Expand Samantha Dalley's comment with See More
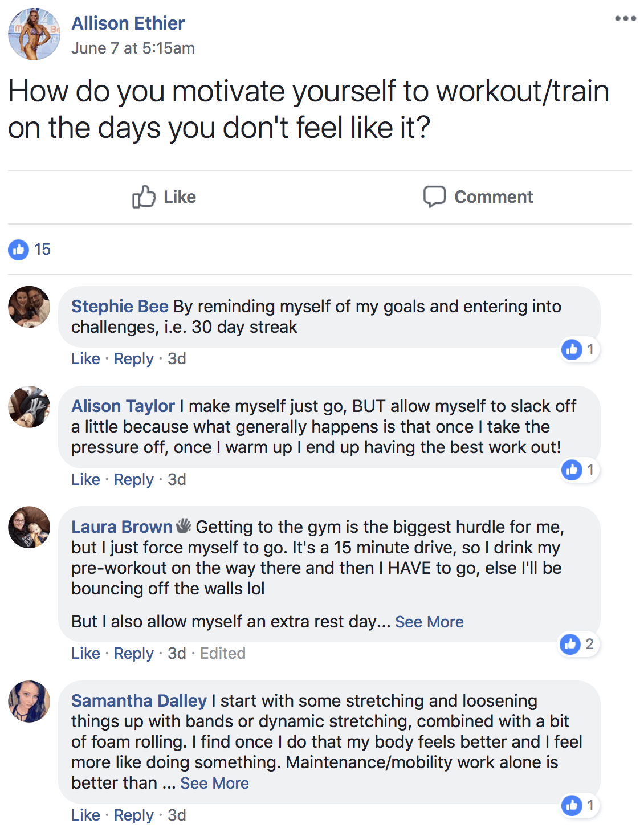This screenshot has width=644, height=840. click(214, 783)
